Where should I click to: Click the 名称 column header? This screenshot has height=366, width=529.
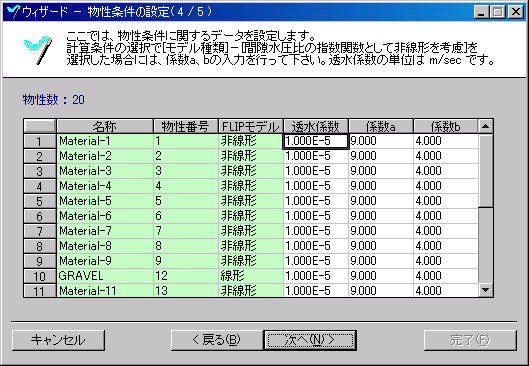tap(105, 126)
